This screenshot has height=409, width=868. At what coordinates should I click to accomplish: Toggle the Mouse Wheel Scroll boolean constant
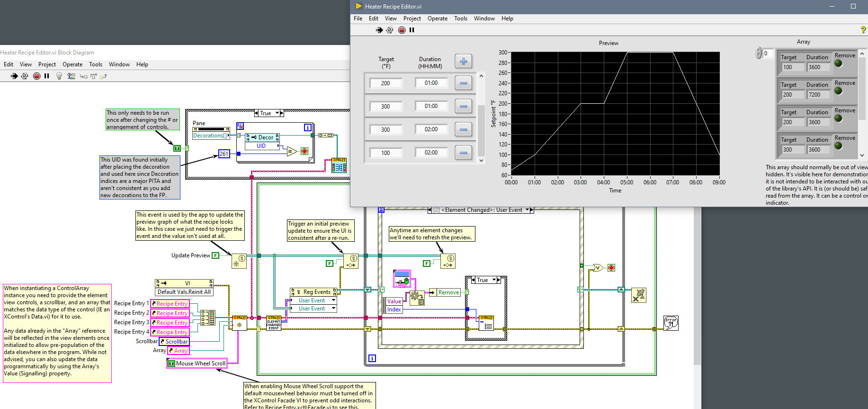coord(171,364)
